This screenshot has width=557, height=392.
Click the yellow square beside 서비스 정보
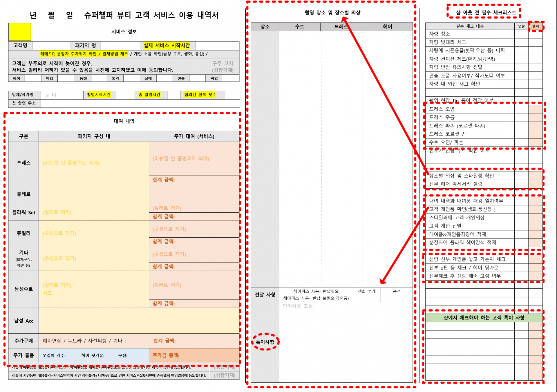click(19, 32)
